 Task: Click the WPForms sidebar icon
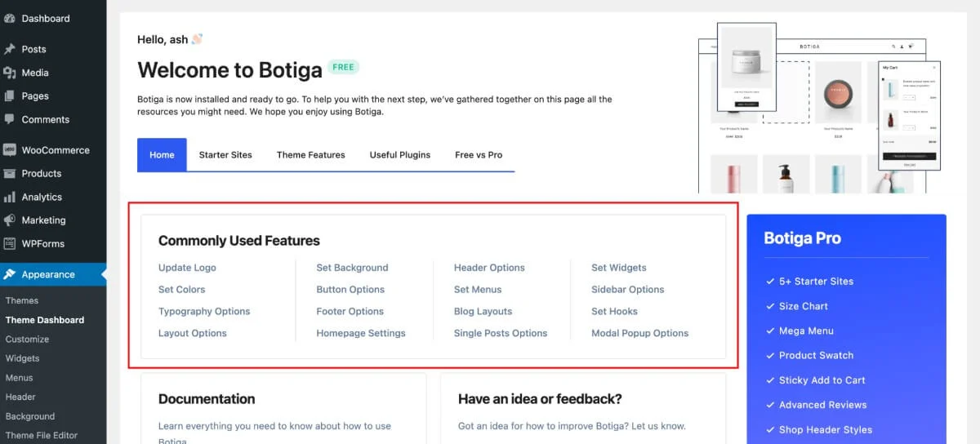10,243
